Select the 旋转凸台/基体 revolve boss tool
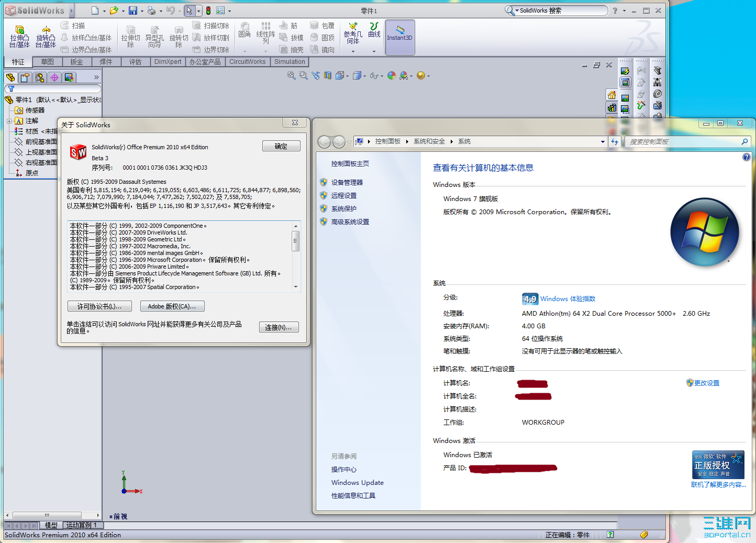This screenshot has height=543, width=756. click(x=46, y=36)
